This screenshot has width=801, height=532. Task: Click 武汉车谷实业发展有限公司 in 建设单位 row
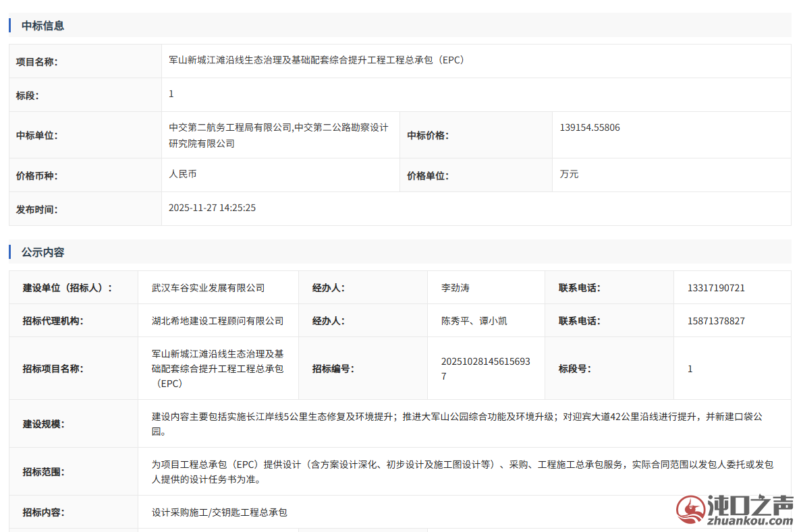[208, 288]
